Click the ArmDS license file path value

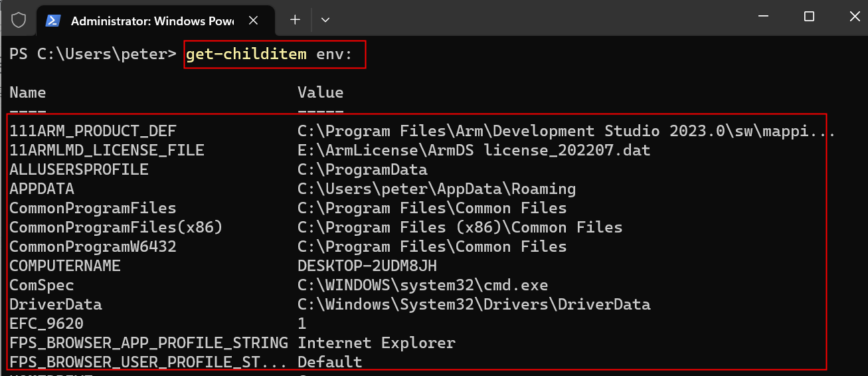point(474,151)
